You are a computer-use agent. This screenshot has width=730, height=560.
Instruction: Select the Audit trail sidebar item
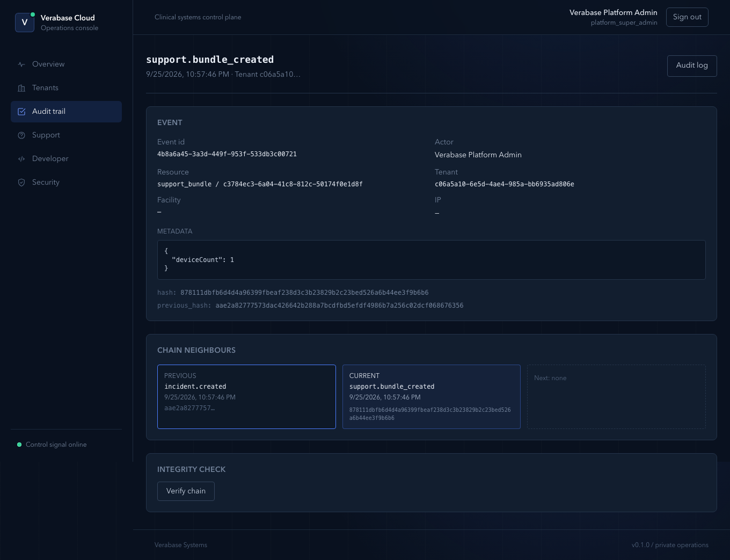pyautogui.click(x=66, y=112)
